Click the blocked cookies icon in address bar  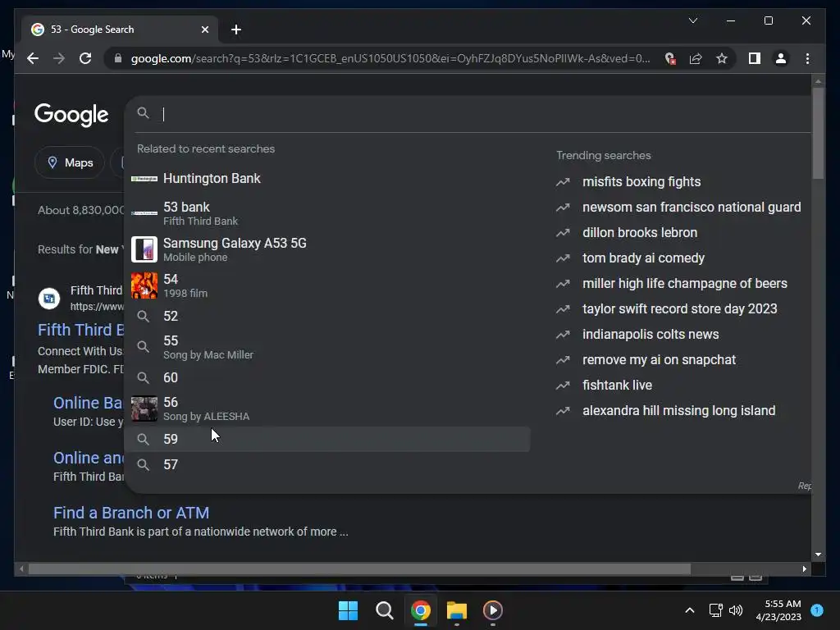[x=669, y=58]
